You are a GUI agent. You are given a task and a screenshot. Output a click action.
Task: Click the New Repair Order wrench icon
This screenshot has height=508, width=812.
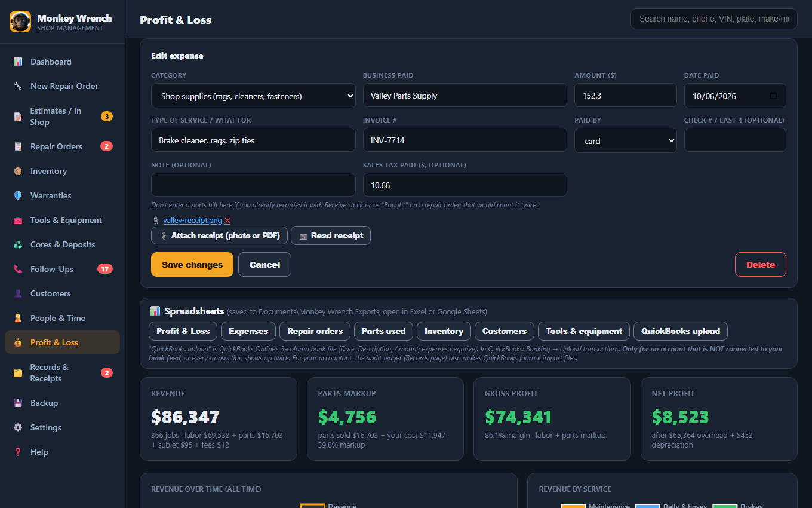click(x=18, y=86)
